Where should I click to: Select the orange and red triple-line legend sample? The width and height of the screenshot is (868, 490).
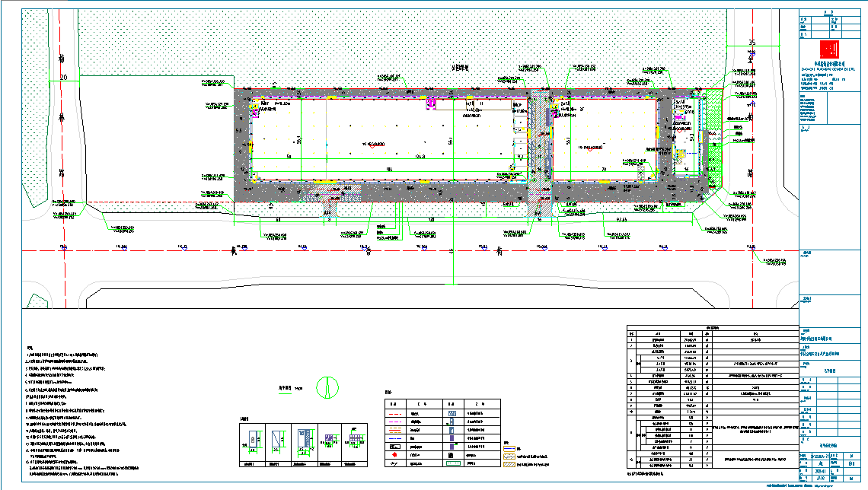click(x=394, y=430)
